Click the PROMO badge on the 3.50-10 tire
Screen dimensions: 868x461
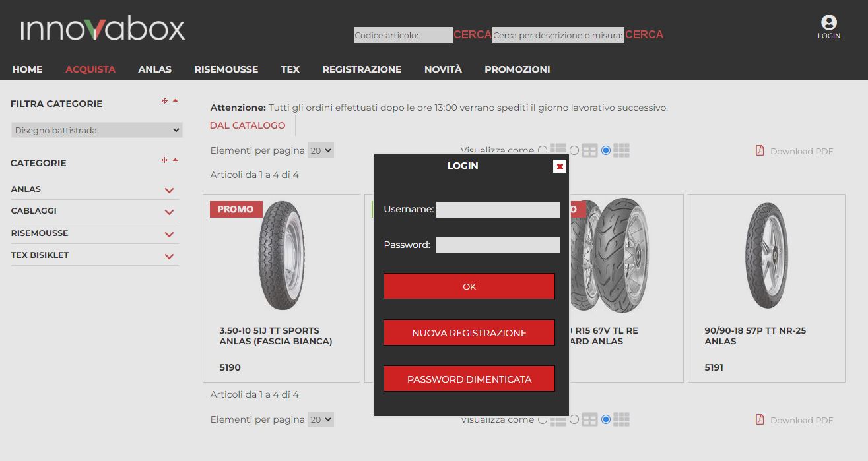[236, 209]
